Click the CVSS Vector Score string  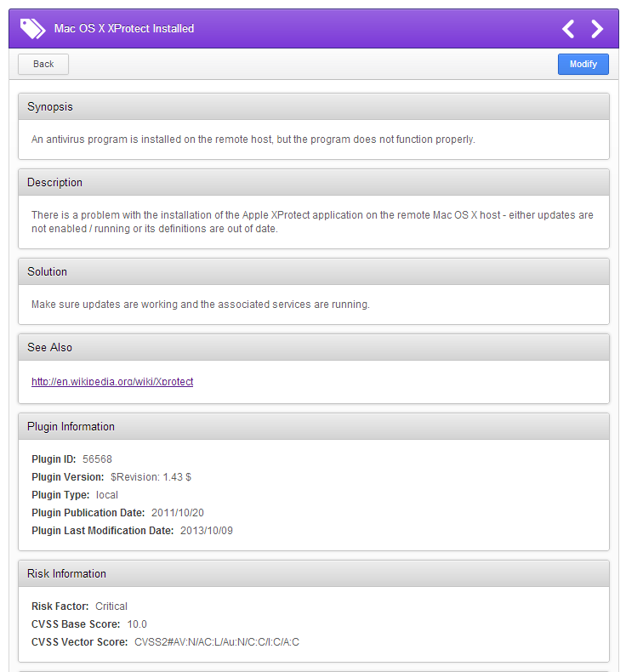click(217, 642)
